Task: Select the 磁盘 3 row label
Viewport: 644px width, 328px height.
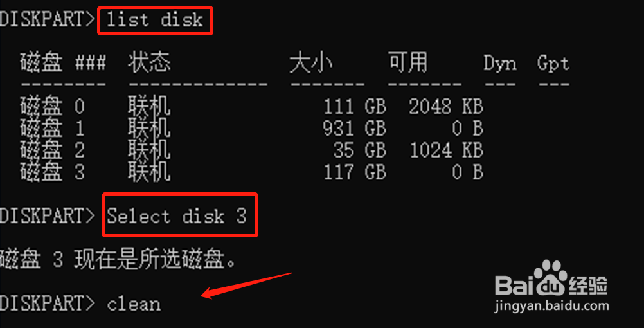Action: (52, 172)
